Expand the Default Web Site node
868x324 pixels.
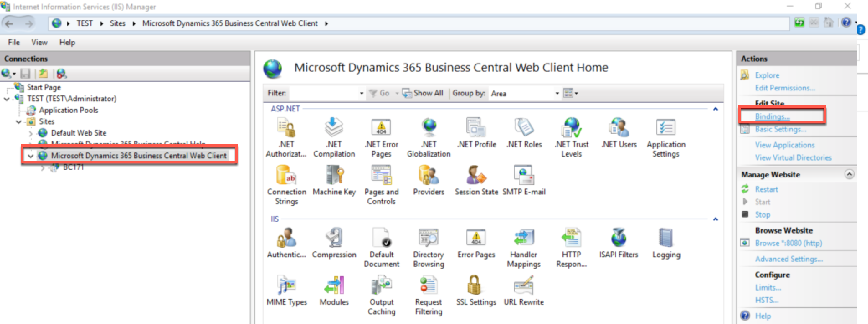[31, 134]
